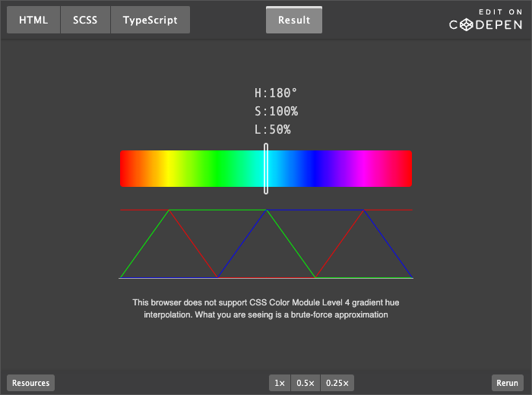Click the H:180° hue readout
This screenshot has height=395, width=532.
tap(276, 93)
